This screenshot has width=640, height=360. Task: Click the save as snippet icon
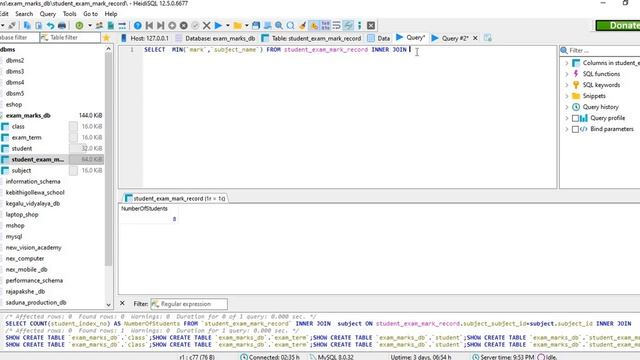267,25
